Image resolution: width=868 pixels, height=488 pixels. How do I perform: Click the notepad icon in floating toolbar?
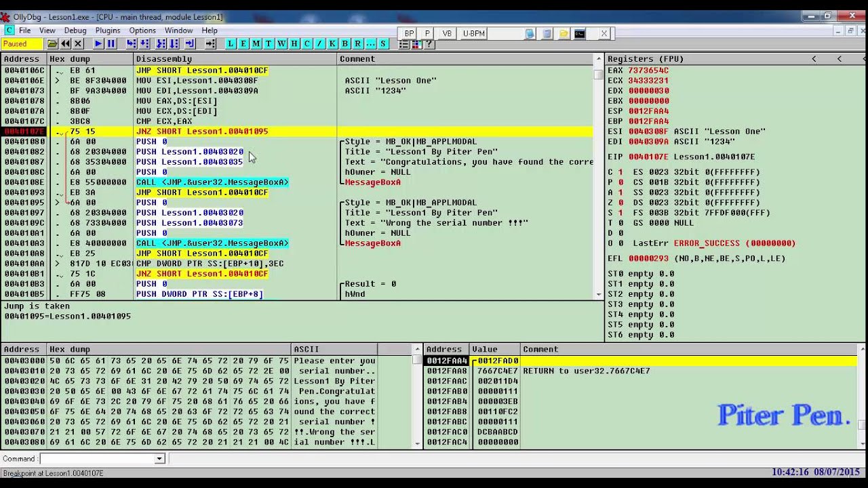[530, 33]
